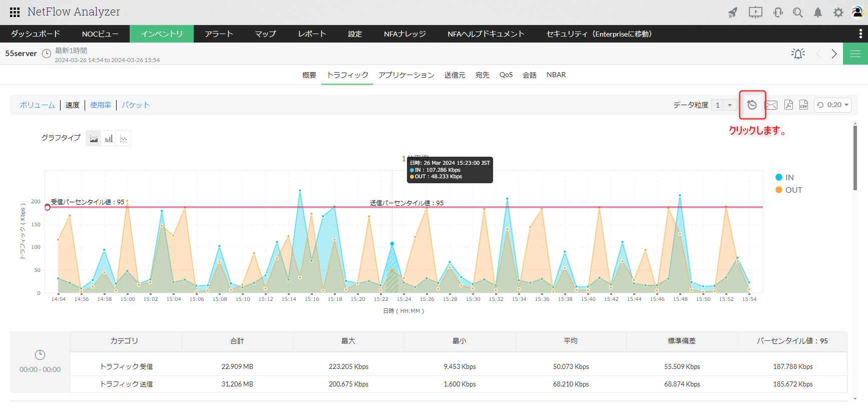Viewport: 868px width, 412px height.
Task: Open the headset support icon
Action: pos(778,13)
